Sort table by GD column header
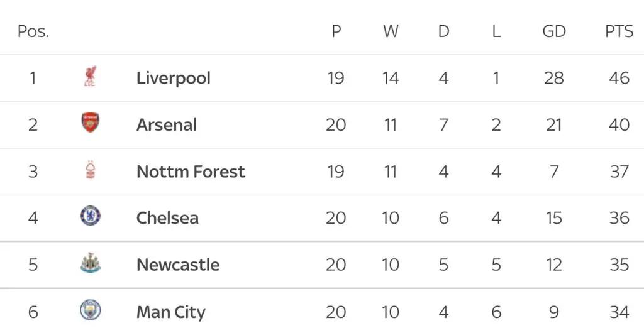 click(553, 31)
